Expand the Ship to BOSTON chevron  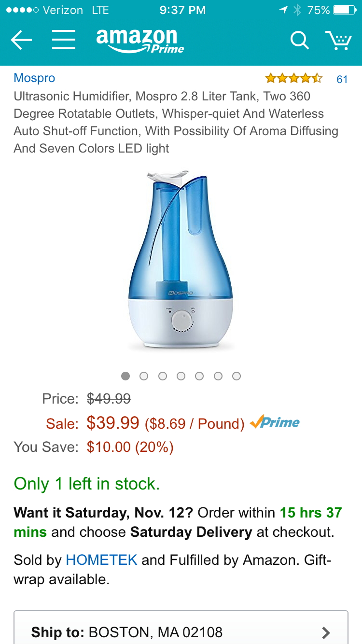[326, 632]
